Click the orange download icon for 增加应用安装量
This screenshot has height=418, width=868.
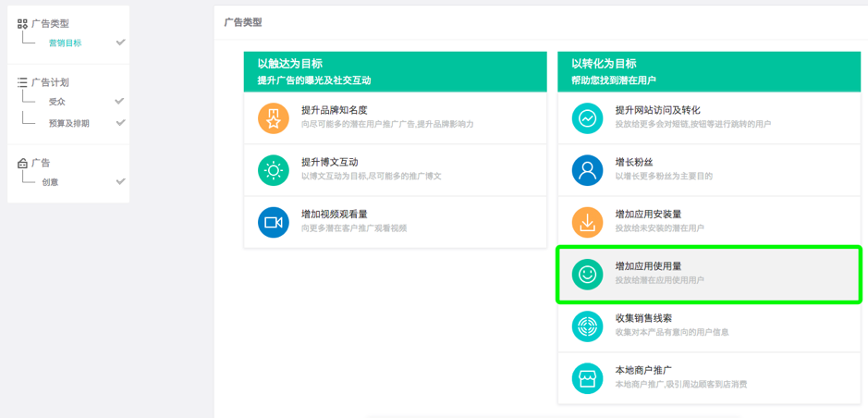click(x=587, y=223)
